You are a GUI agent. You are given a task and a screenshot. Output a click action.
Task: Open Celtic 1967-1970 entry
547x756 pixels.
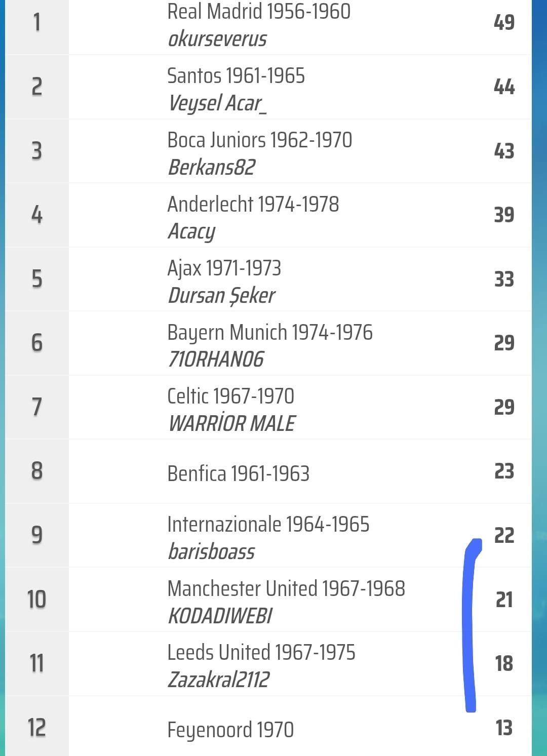click(230, 396)
